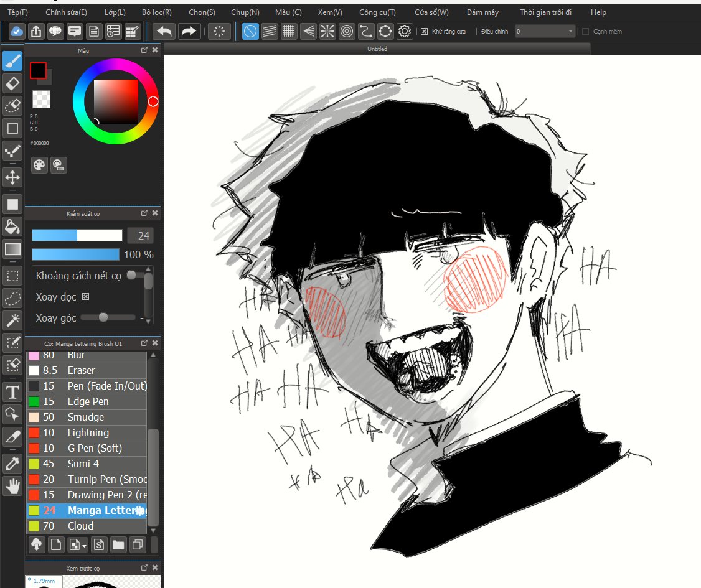The image size is (701, 588).
Task: Enable parallel lines snap guide
Action: pos(270,31)
